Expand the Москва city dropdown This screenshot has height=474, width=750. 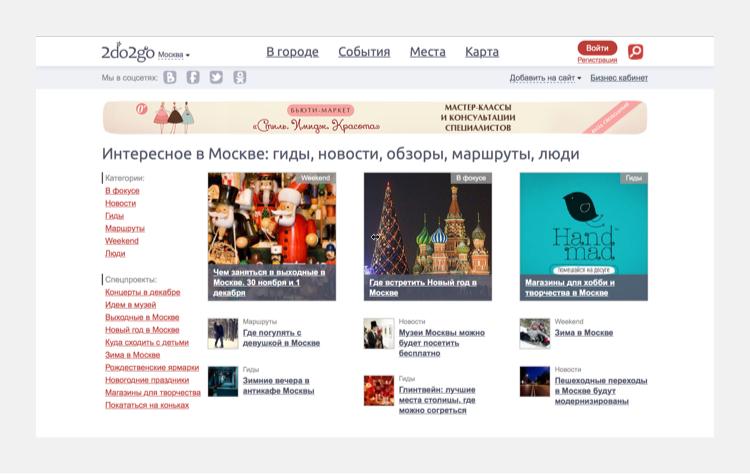point(174,54)
